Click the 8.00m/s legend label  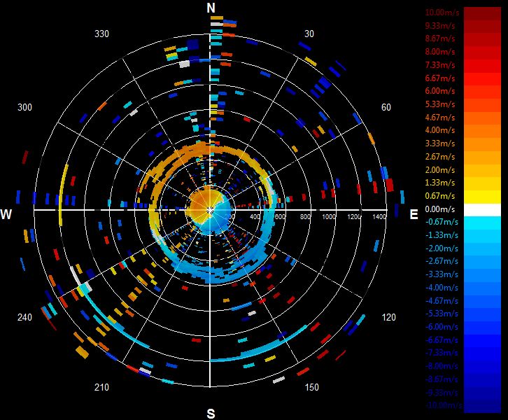(x=440, y=52)
